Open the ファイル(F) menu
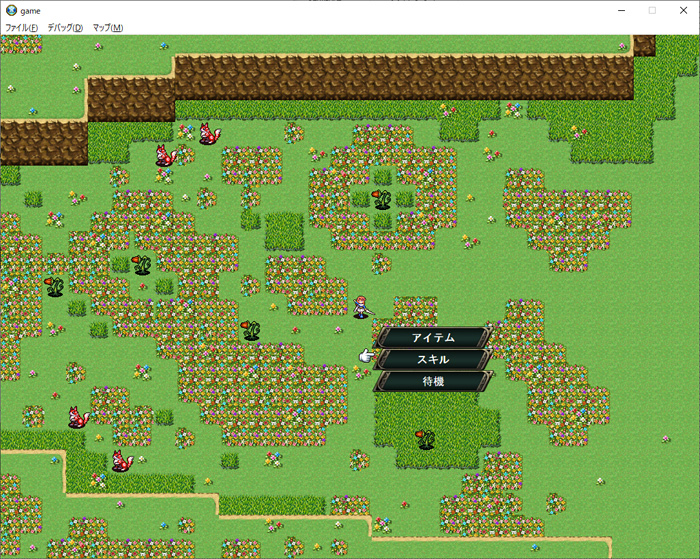Viewport: 700px width, 559px height. [21, 28]
